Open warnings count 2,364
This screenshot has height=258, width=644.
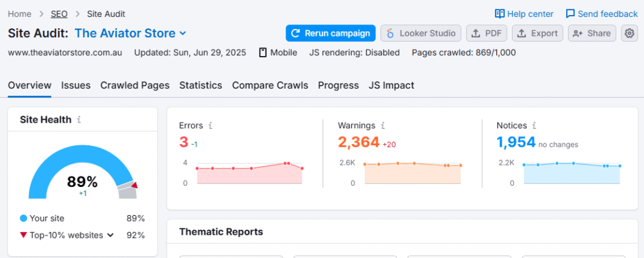point(358,142)
